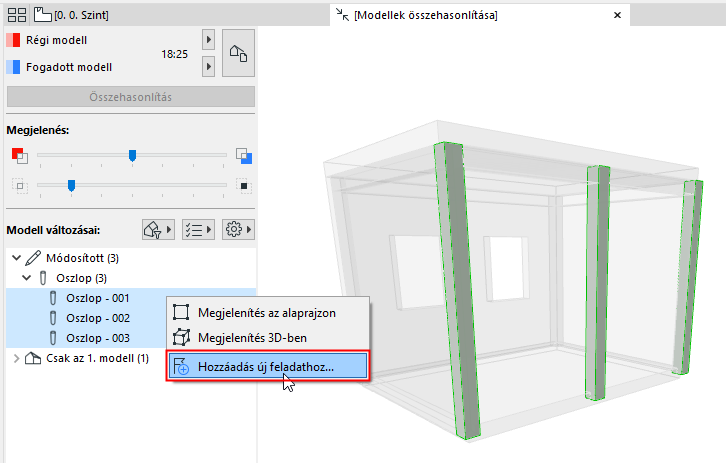
Task: Click the solid square opacity icon
Action: pos(244,186)
